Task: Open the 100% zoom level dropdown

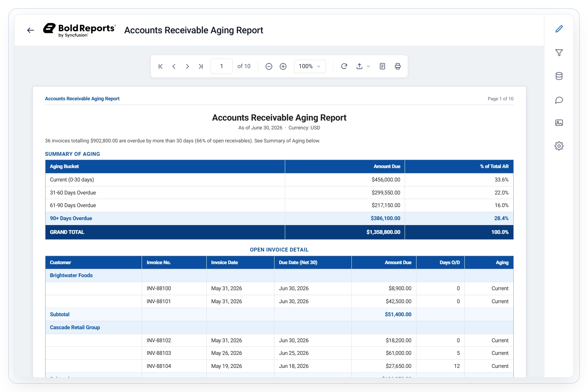Action: 310,66
